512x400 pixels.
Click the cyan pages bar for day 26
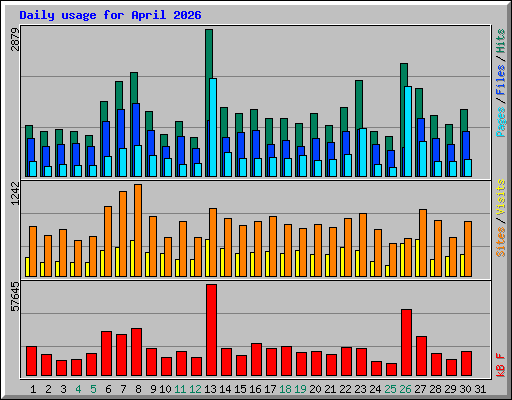[x=408, y=131]
